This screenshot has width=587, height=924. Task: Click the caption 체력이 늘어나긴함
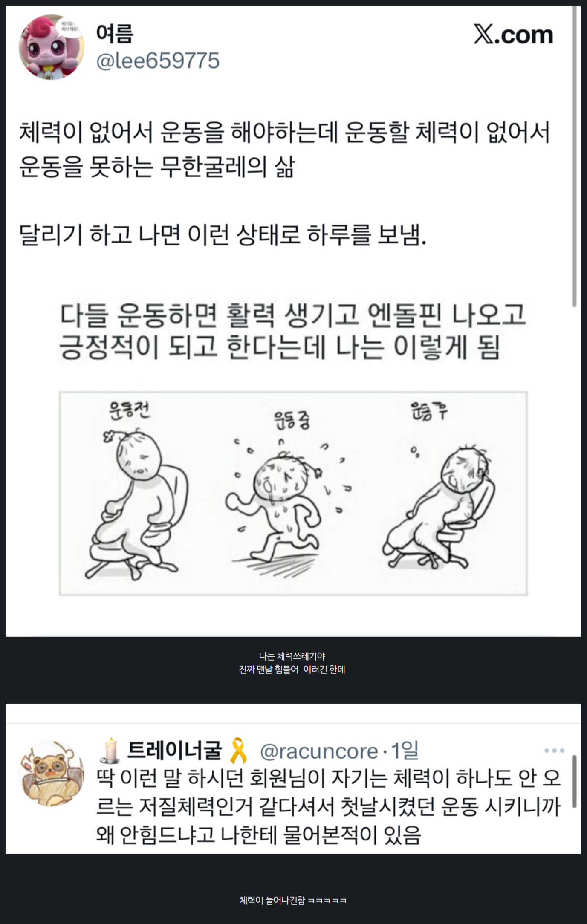tap(293, 900)
